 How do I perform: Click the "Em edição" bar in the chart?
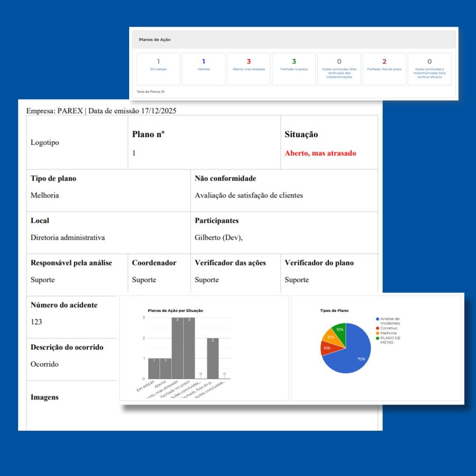(154, 368)
